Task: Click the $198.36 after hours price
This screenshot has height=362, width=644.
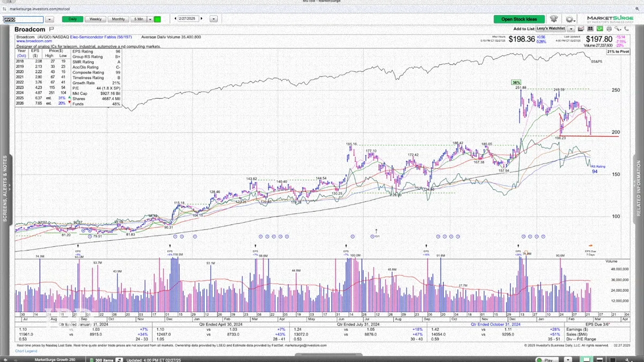Action: (x=522, y=39)
